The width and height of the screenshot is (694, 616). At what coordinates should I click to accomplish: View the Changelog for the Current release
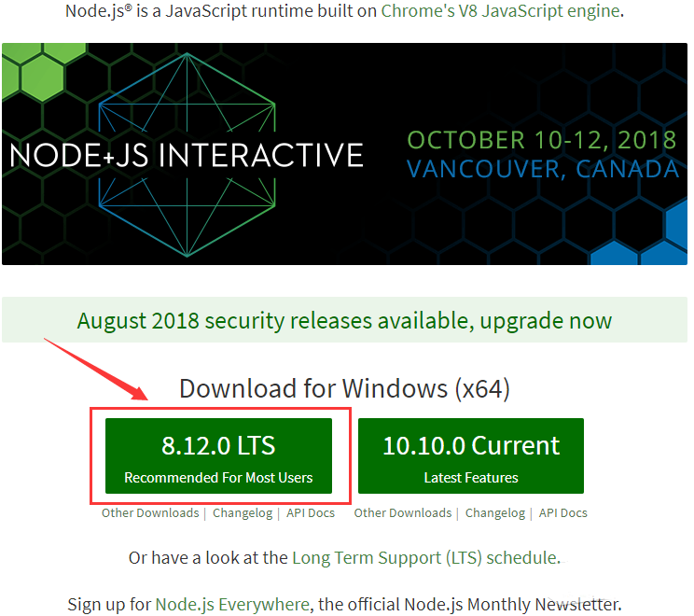[x=495, y=512]
